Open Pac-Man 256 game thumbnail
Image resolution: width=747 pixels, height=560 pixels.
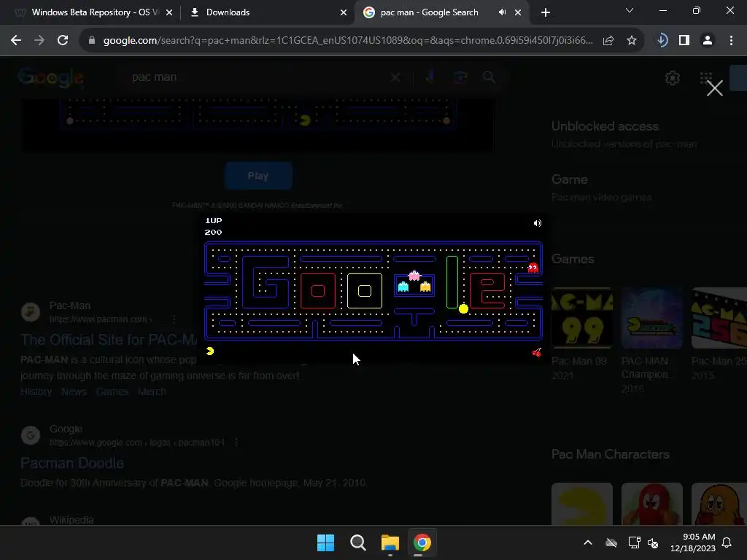719,318
